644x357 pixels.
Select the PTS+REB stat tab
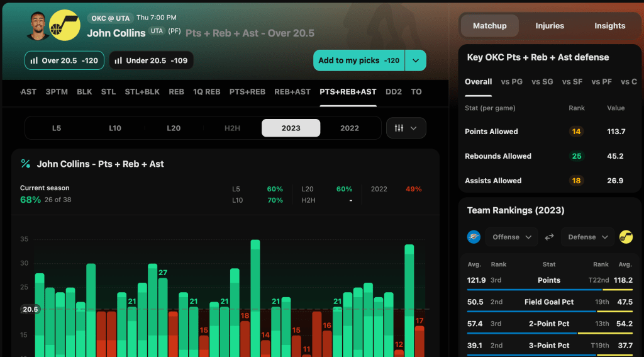[x=247, y=91]
